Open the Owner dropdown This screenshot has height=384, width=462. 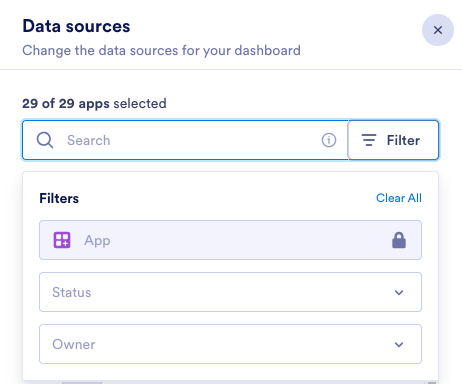coord(230,344)
